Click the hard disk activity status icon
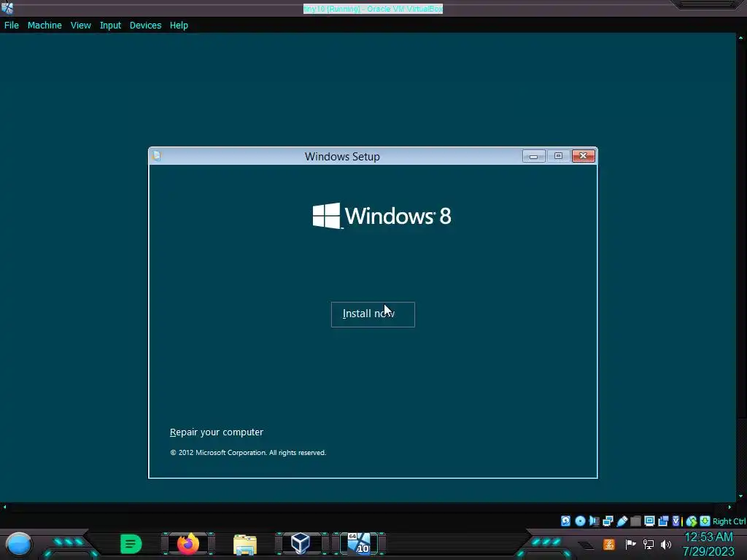 (x=565, y=521)
